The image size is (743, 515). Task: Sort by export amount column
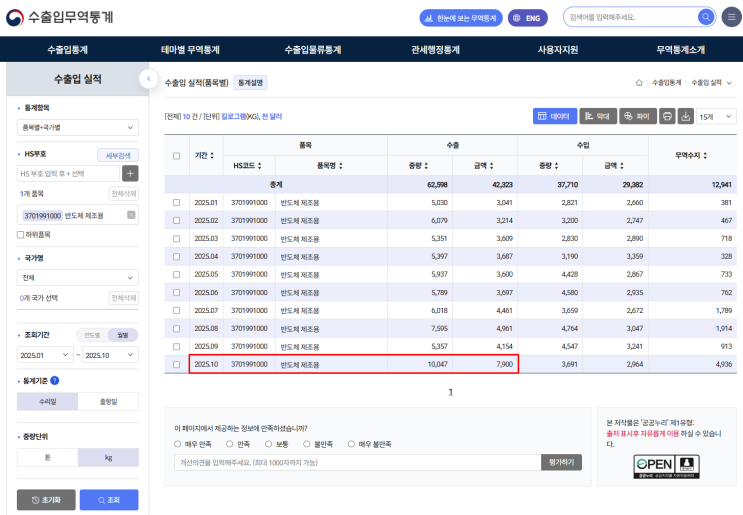coord(491,165)
